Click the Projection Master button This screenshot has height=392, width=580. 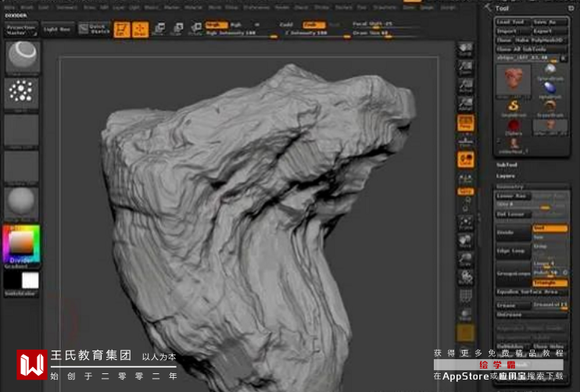click(21, 30)
